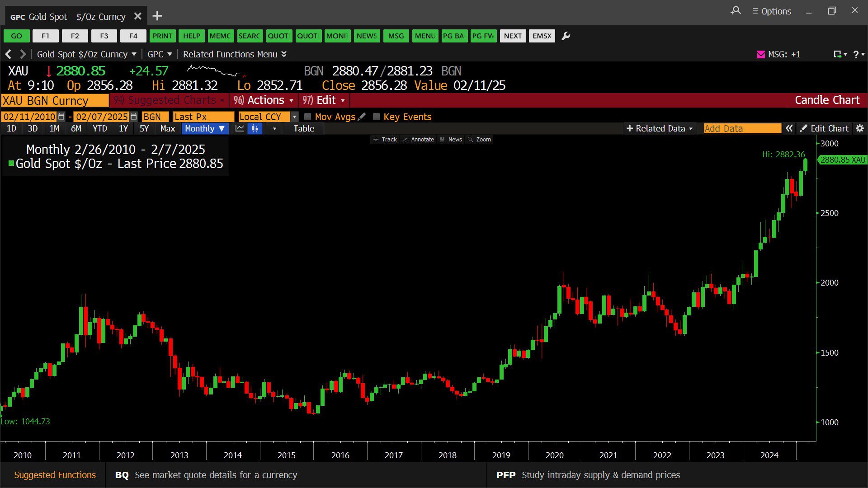868x488 pixels.
Task: Open the Related Data dropdown
Action: (659, 129)
